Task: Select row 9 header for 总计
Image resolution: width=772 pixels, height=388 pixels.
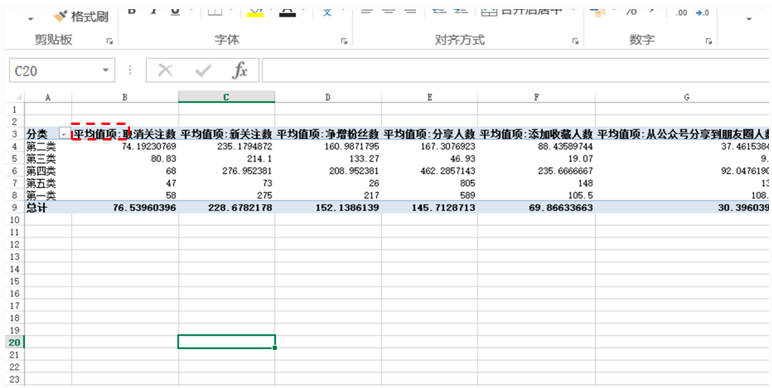Action: (x=15, y=208)
